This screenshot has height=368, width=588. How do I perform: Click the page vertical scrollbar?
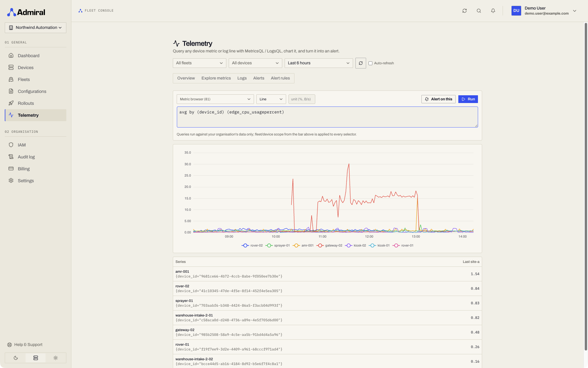pyautogui.click(x=586, y=186)
